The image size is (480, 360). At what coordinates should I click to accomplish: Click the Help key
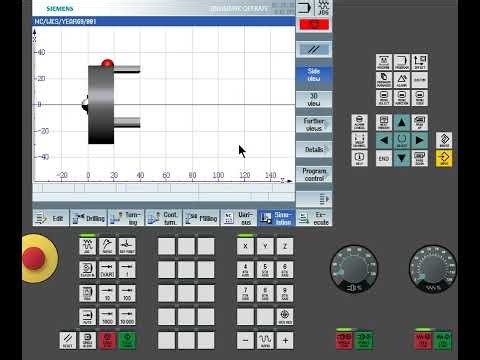click(x=359, y=158)
